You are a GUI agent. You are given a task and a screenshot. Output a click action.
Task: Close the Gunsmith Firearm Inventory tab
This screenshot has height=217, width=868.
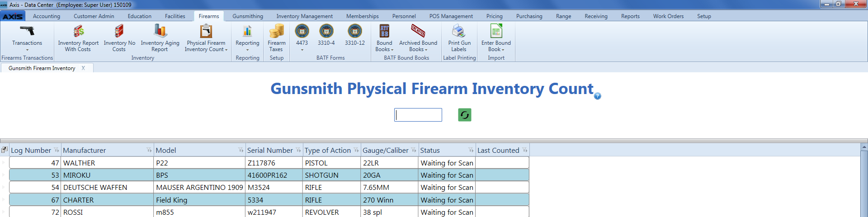[x=83, y=68]
